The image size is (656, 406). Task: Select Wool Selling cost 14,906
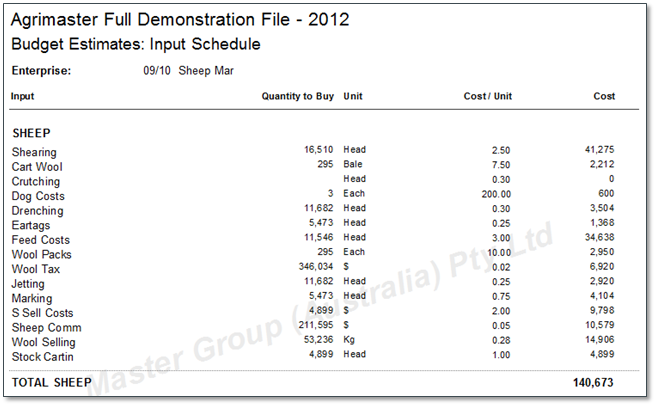click(x=600, y=340)
